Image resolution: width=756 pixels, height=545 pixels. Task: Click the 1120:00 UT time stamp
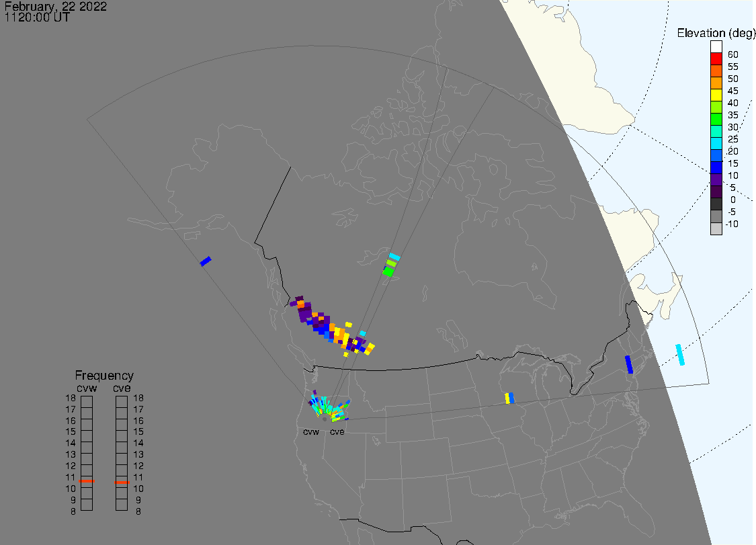pos(37,17)
